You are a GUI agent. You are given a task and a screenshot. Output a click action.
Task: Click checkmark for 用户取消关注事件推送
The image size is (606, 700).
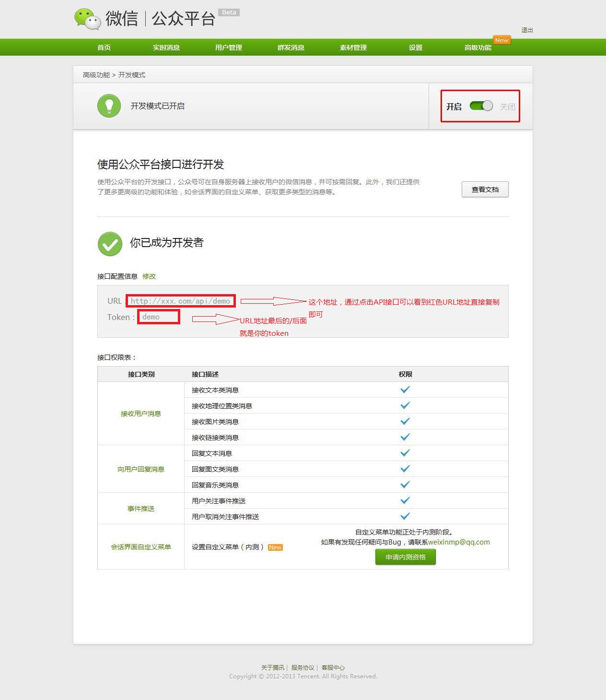[405, 516]
